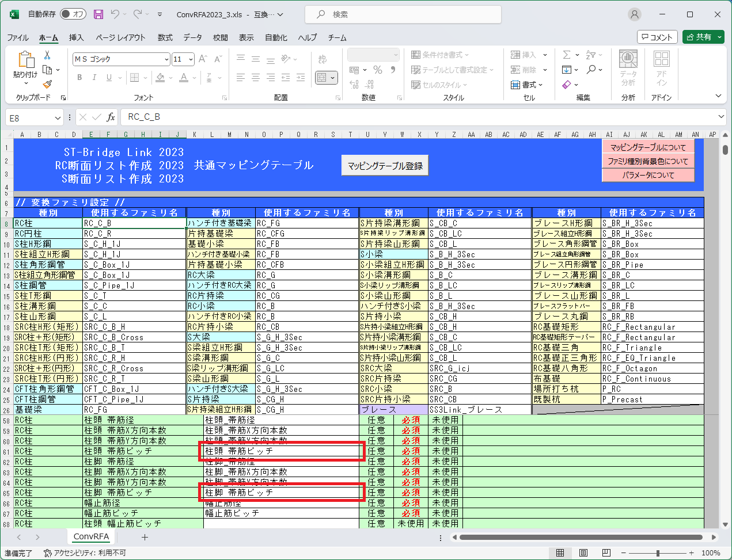Click the AutoSum sigma icon
The height and width of the screenshot is (560, 732).
pyautogui.click(x=567, y=55)
